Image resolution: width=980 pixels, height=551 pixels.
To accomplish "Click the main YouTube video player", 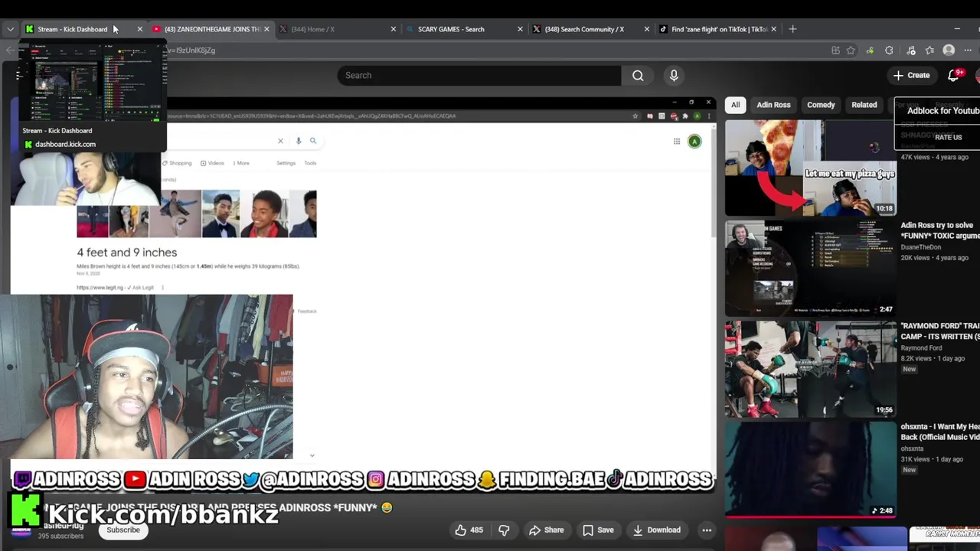I will 364,294.
